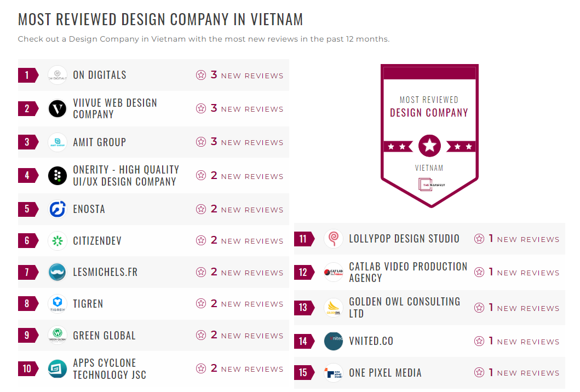
Task: Click the star icon beside ON Digitals reviews
Action: click(201, 75)
